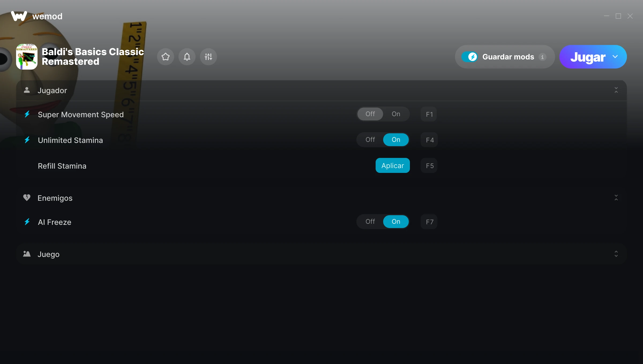The image size is (643, 364).
Task: Expand the Juego section
Action: 616,254
